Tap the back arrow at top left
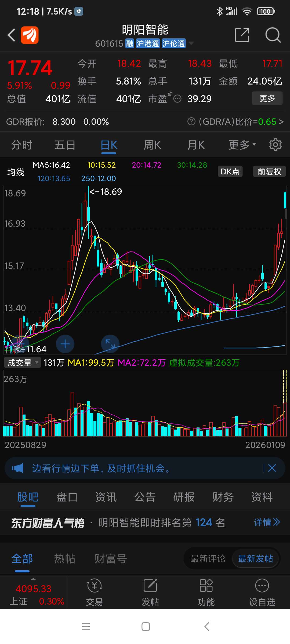This screenshot has height=644, width=290. click(11, 35)
